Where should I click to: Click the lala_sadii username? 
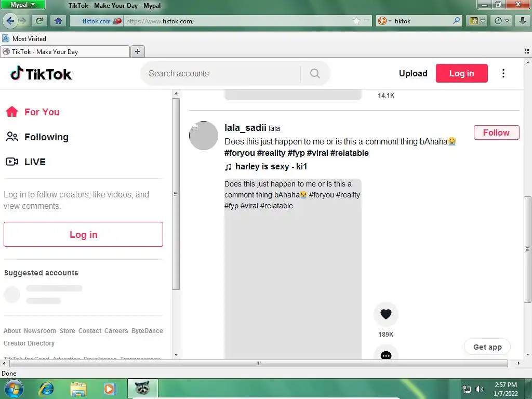click(245, 128)
